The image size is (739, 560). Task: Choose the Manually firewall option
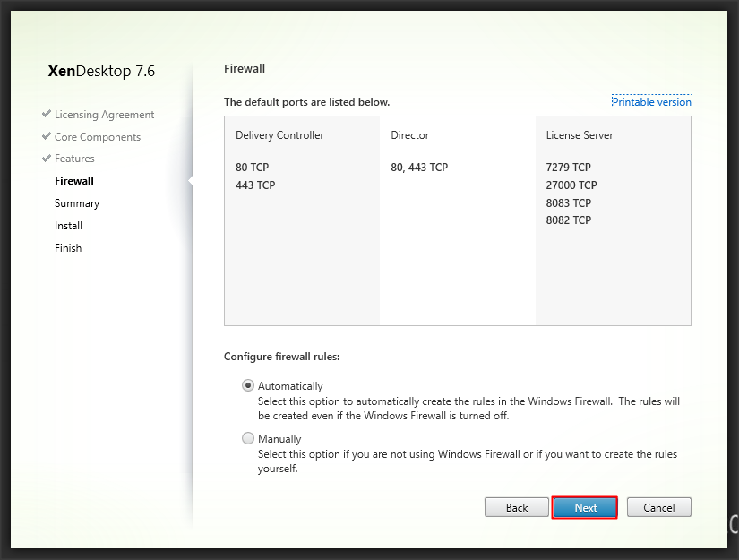(x=248, y=439)
